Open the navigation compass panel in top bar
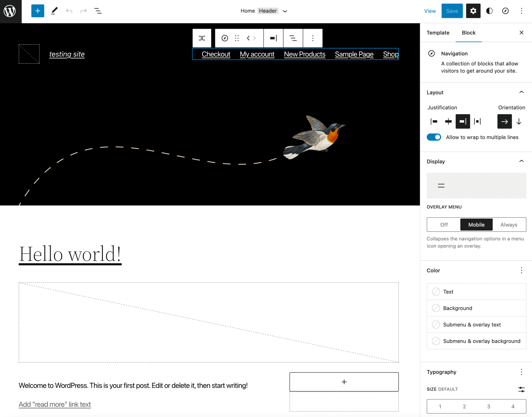The image size is (532, 417). [505, 11]
